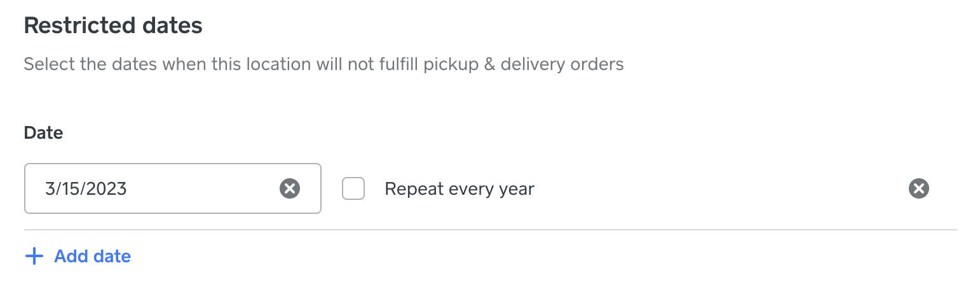Viewport: 980px width, 289px height.
Task: Click the divider line below the date row
Action: (489, 229)
